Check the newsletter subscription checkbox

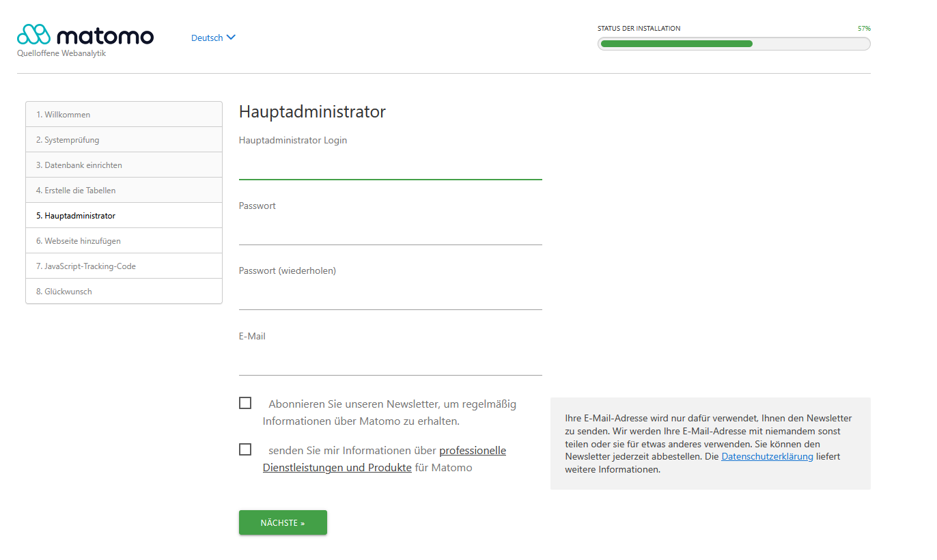245,403
